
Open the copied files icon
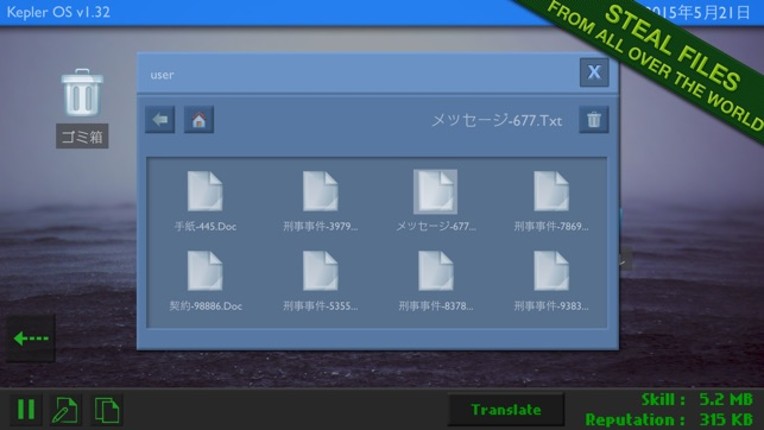click(x=107, y=409)
